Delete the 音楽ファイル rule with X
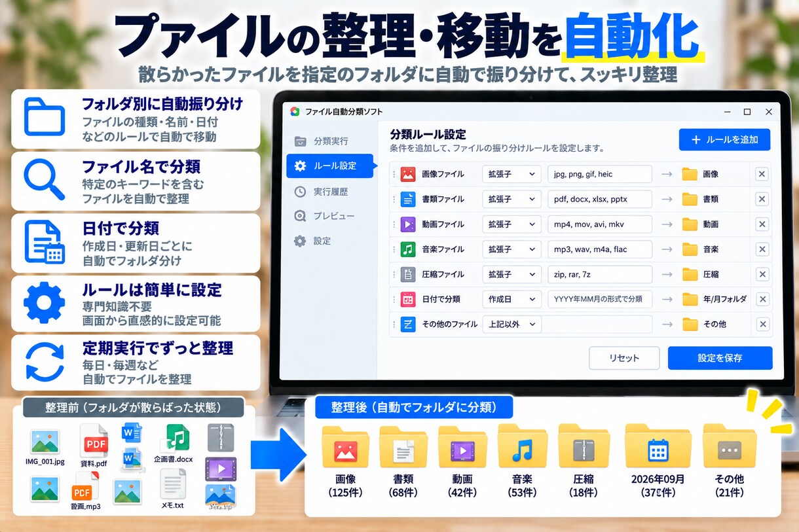 (762, 249)
